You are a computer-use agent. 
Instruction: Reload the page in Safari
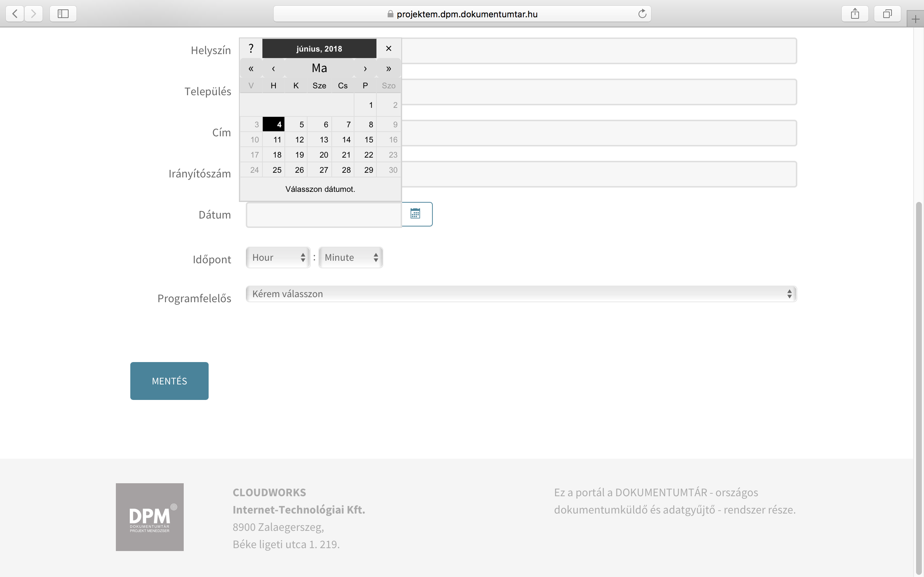pos(642,14)
